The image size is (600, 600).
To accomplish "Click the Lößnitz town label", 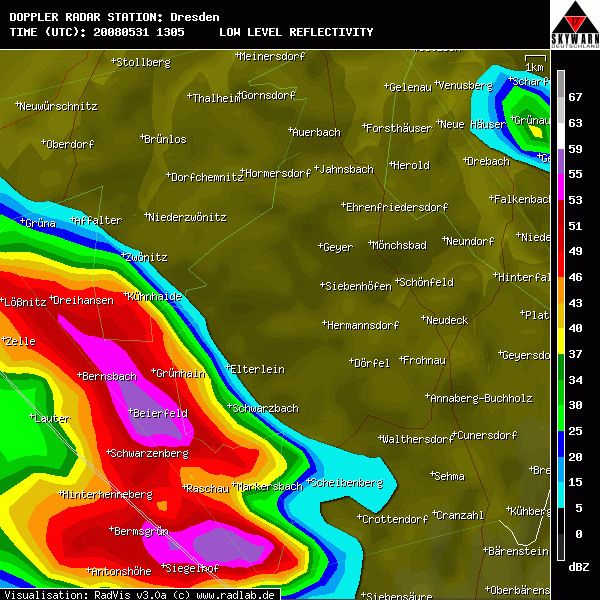I will [x=23, y=302].
